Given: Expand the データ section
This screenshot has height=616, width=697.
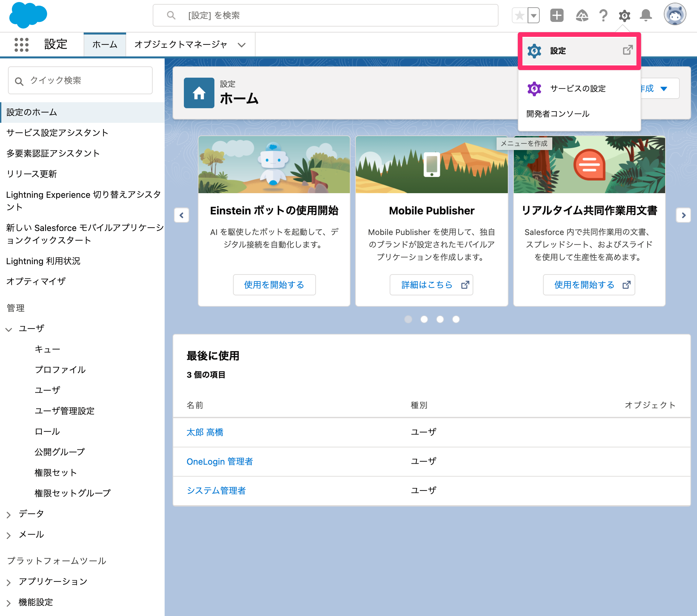Looking at the screenshot, I should pos(9,515).
